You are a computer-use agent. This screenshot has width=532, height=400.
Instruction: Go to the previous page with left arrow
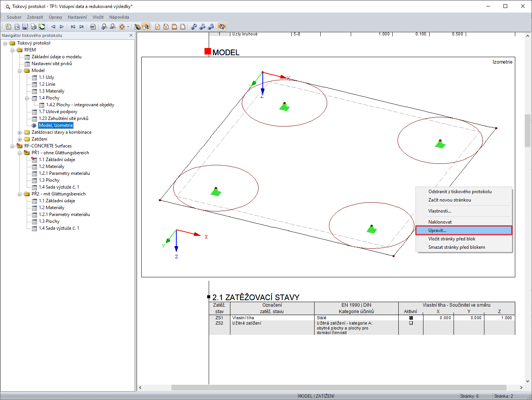[53, 27]
